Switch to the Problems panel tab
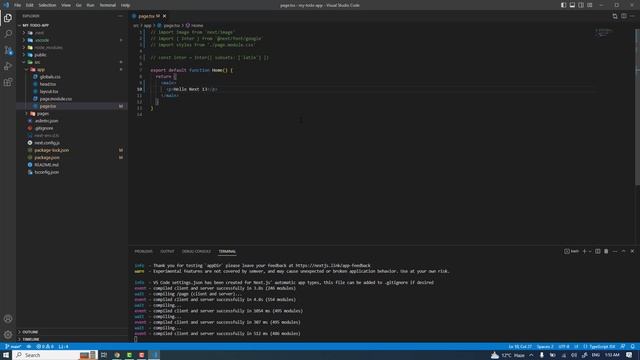 143,251
